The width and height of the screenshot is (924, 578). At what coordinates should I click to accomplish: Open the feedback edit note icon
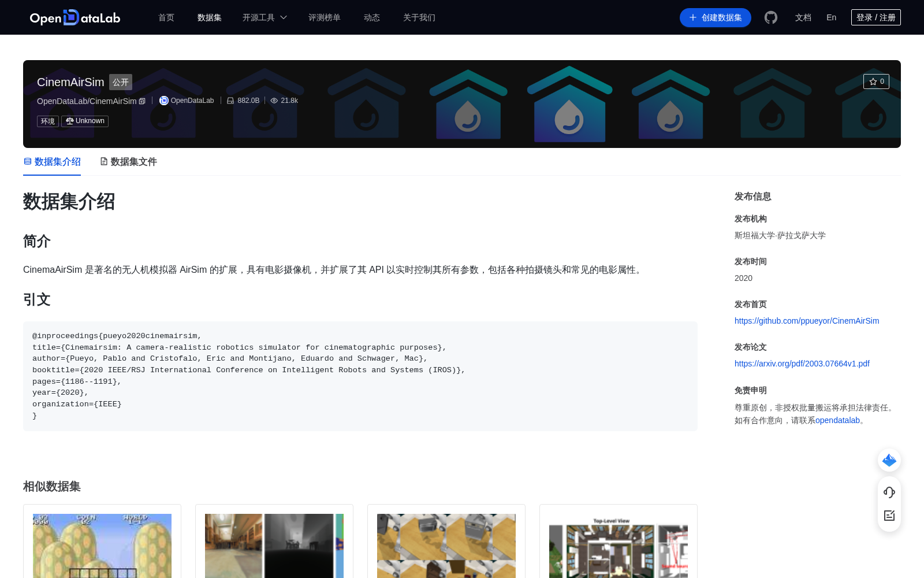(x=889, y=516)
